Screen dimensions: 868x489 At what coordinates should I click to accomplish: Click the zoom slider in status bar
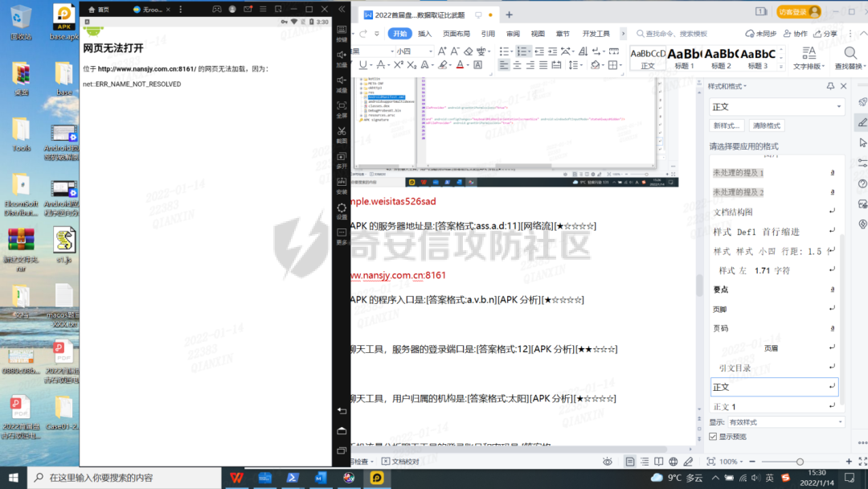click(x=799, y=462)
